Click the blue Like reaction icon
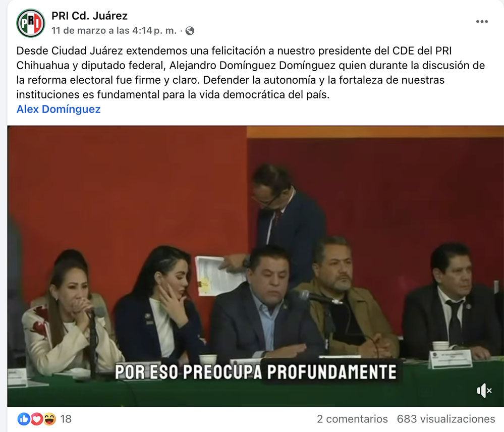 point(24,419)
